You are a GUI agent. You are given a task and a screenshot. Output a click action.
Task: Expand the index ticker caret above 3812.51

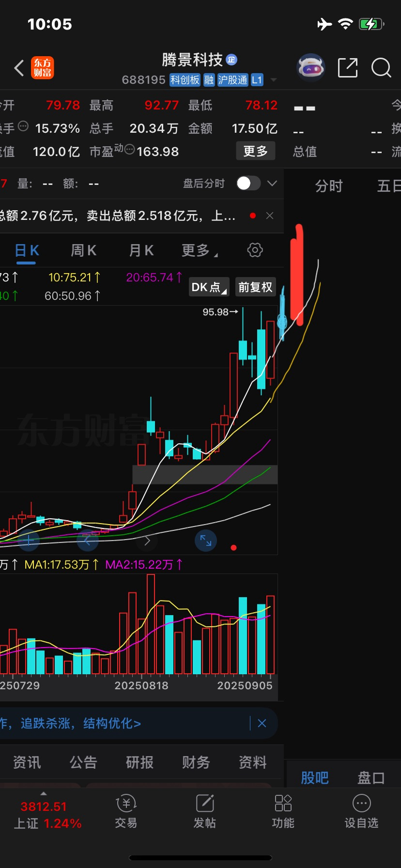[44, 794]
